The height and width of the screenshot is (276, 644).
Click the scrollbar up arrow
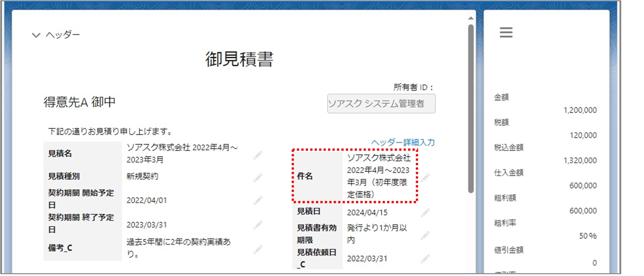(471, 18)
